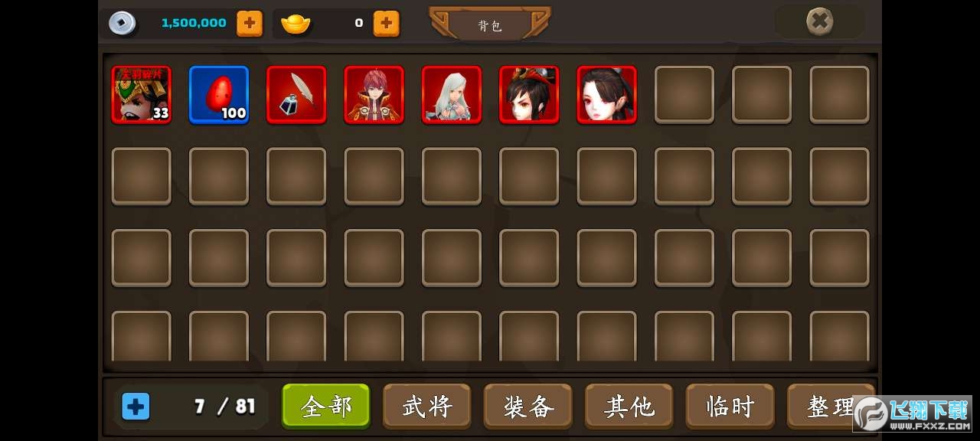Switch to the 其他 tab

pyautogui.click(x=629, y=406)
